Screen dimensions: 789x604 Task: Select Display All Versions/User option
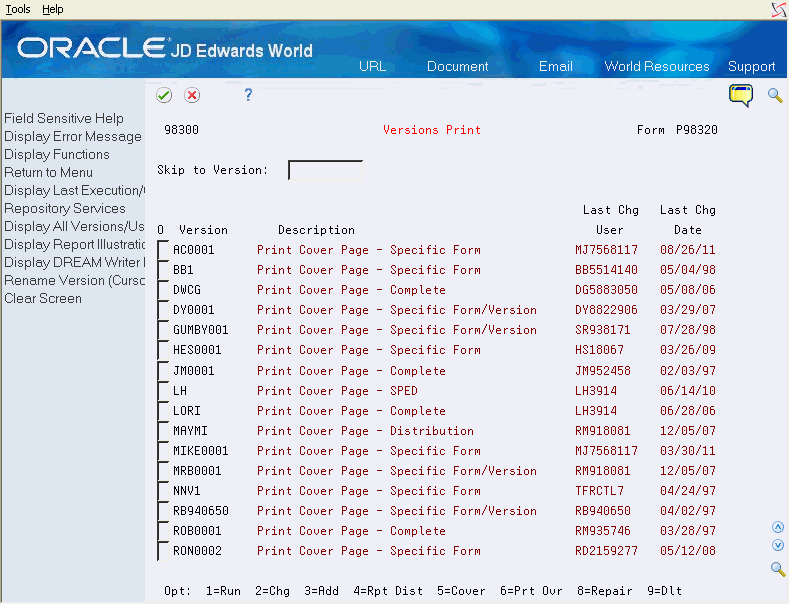click(x=74, y=226)
